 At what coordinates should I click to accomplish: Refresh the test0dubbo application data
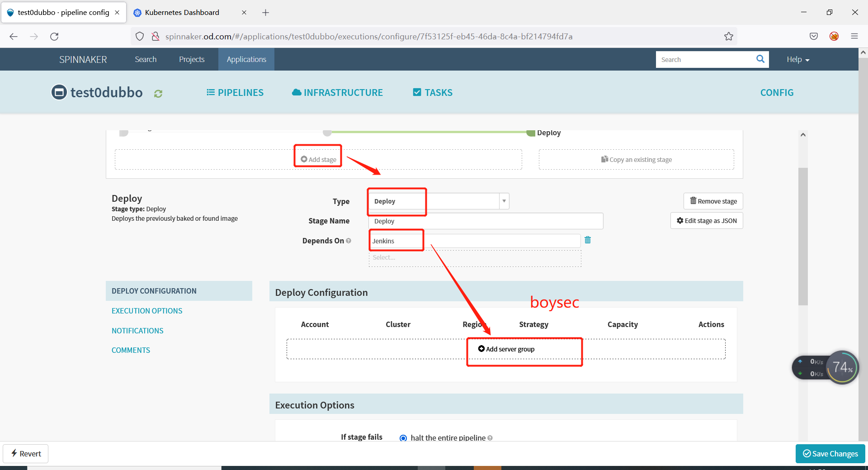[158, 93]
